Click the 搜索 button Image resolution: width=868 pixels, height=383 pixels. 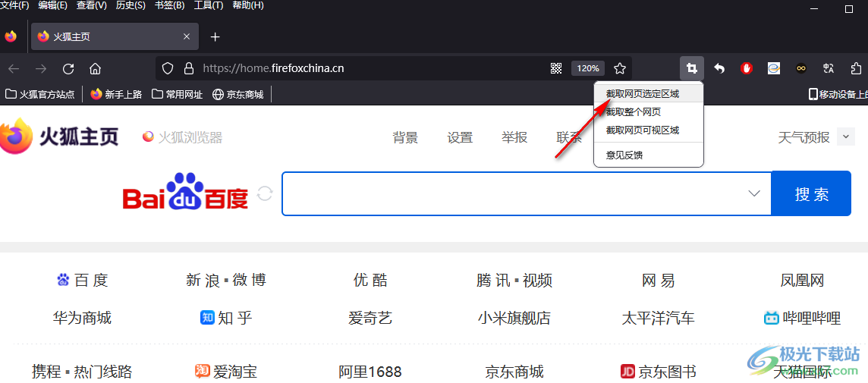pos(811,193)
